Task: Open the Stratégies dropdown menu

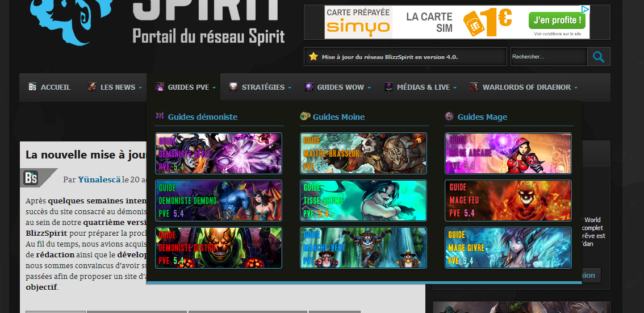Action: point(260,87)
